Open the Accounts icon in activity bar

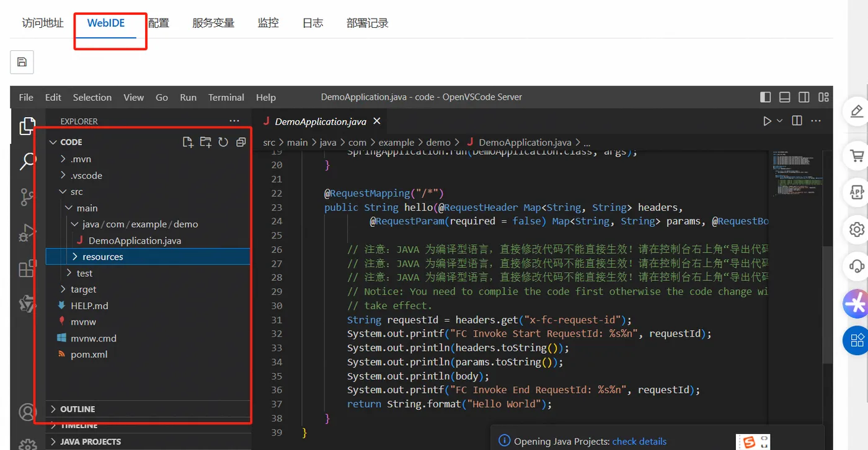(x=27, y=412)
